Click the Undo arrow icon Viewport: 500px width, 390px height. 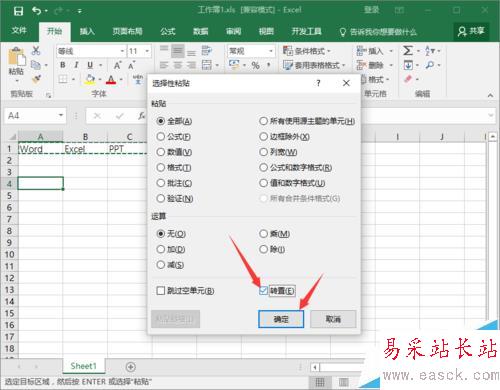pyautogui.click(x=36, y=11)
